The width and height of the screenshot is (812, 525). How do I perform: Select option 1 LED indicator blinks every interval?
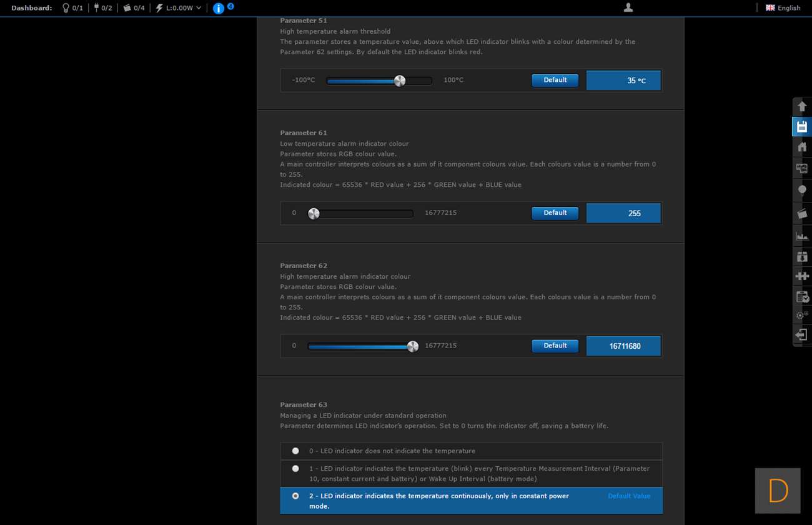(472, 474)
